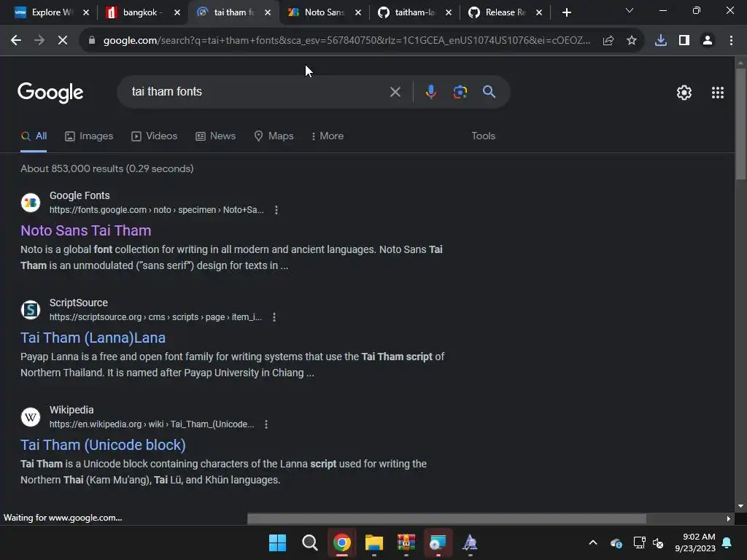Open search Tools options
Viewport: 747px width, 560px height.
tap(483, 136)
